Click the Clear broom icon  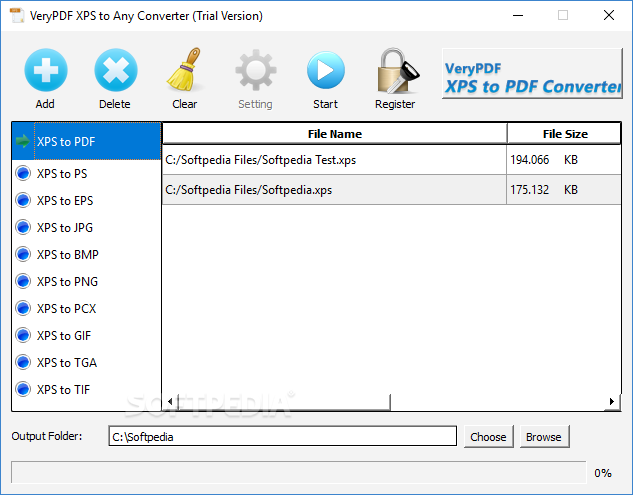[x=184, y=69]
